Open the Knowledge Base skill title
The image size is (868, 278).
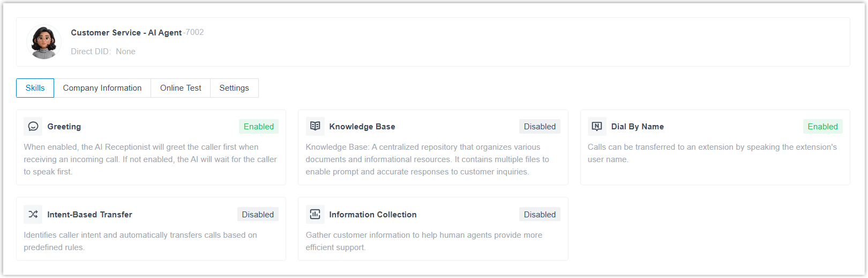(x=362, y=127)
